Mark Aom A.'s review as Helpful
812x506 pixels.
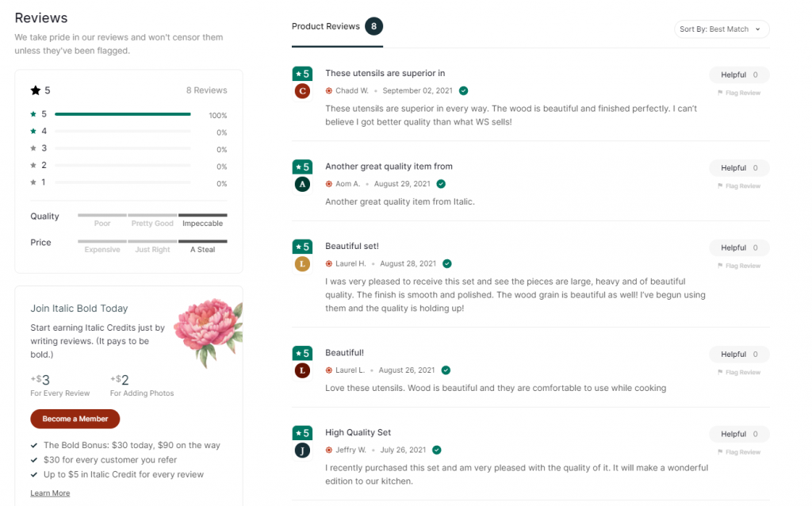click(738, 168)
